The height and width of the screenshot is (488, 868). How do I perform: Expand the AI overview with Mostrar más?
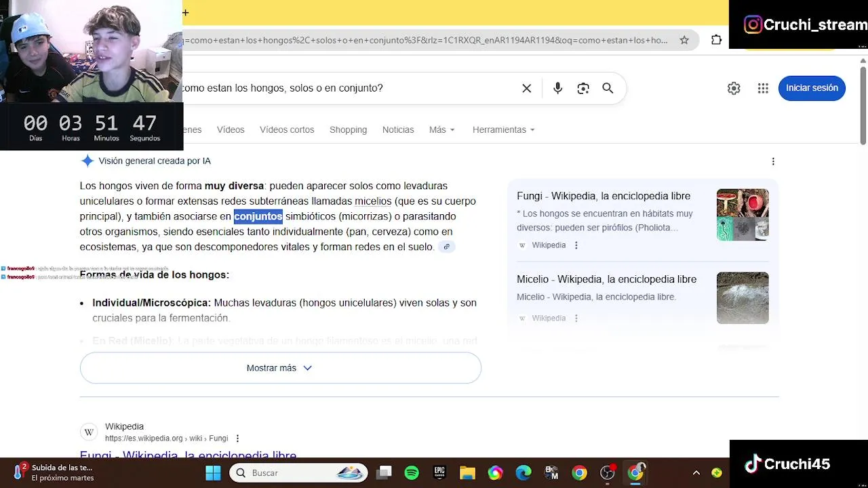[280, 368]
